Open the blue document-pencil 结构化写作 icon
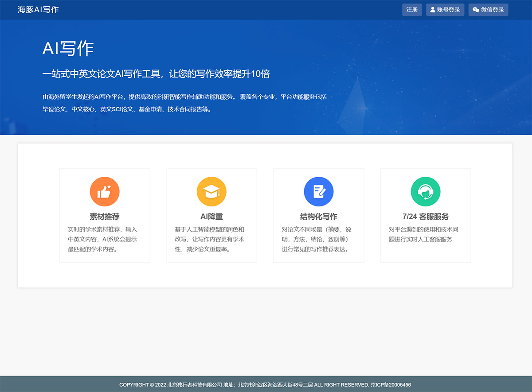 (318, 192)
